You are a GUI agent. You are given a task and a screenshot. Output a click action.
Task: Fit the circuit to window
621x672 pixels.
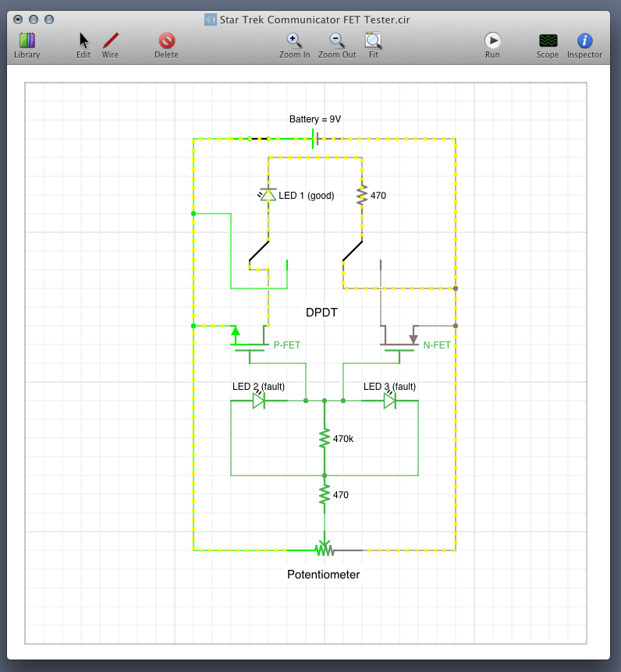[373, 45]
